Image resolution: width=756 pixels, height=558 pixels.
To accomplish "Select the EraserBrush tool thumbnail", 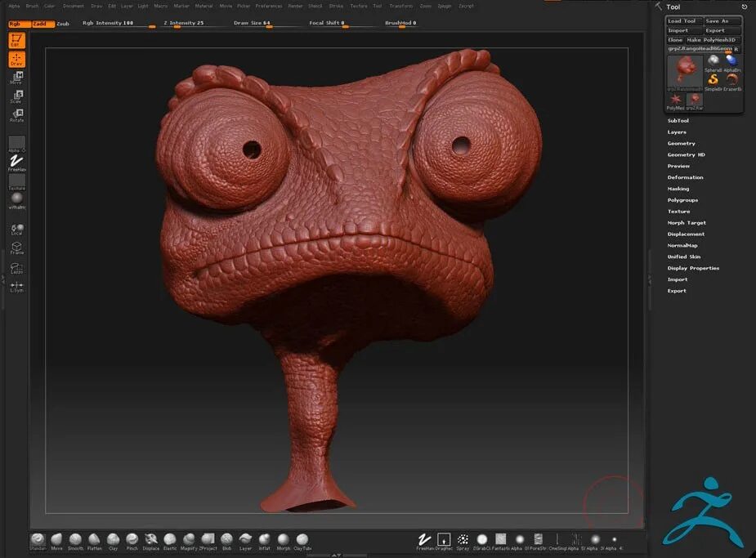I will (x=731, y=82).
